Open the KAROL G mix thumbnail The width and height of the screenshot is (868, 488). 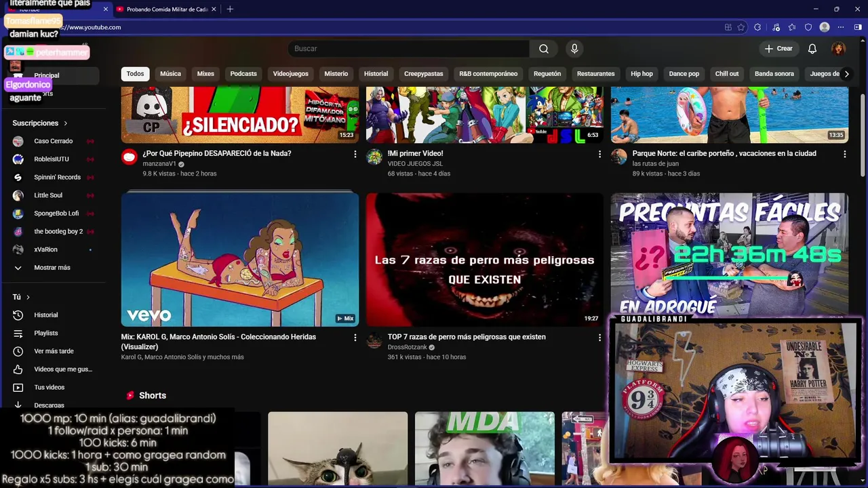point(240,260)
